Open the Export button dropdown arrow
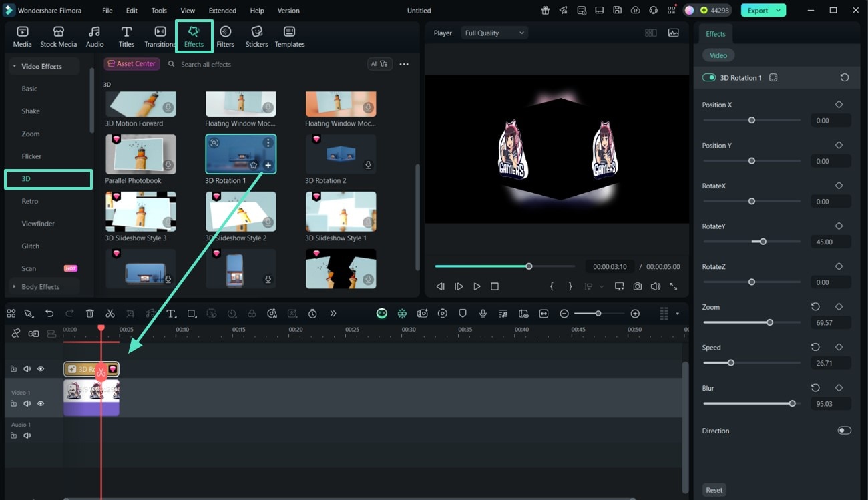 point(779,11)
